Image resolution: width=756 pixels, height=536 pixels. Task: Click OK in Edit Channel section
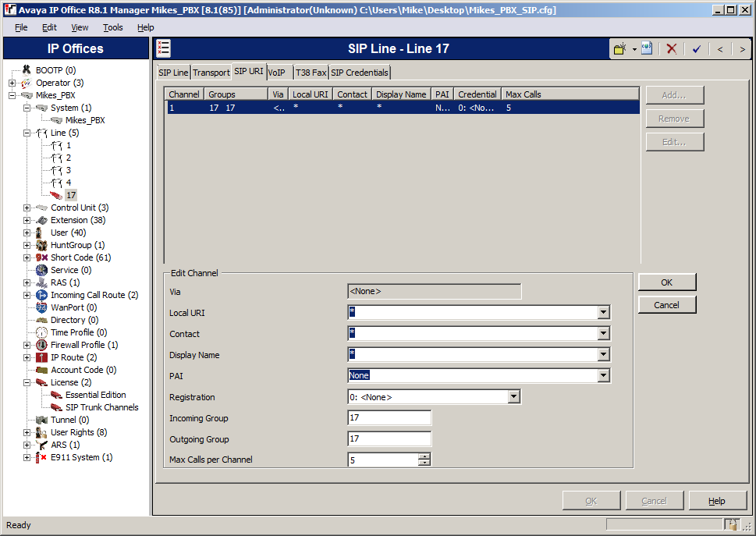click(667, 282)
